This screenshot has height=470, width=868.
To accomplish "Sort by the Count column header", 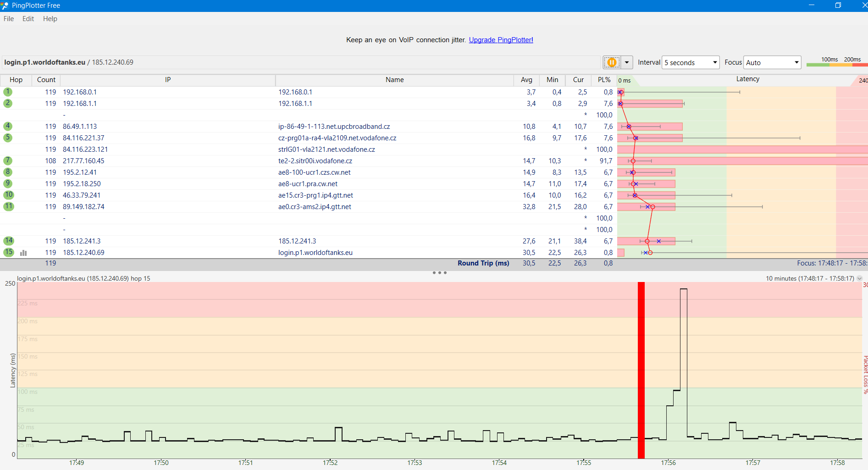I will [46, 80].
